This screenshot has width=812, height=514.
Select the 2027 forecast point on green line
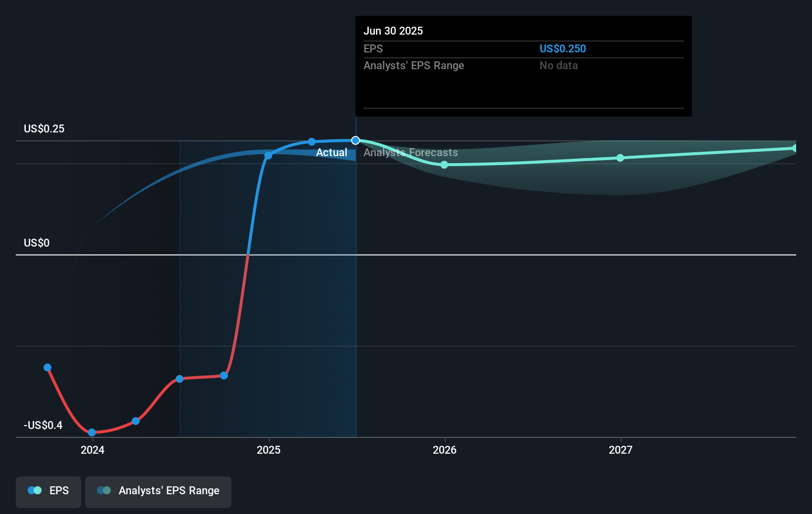click(x=620, y=158)
